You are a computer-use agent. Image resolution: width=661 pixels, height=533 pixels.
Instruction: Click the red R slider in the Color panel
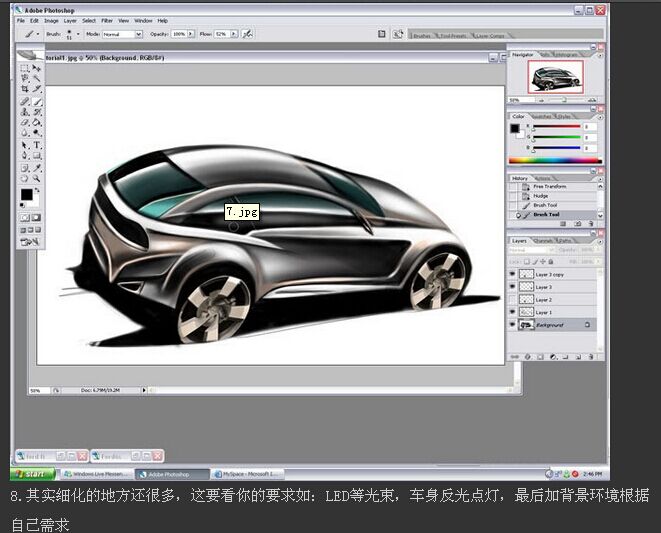point(557,126)
